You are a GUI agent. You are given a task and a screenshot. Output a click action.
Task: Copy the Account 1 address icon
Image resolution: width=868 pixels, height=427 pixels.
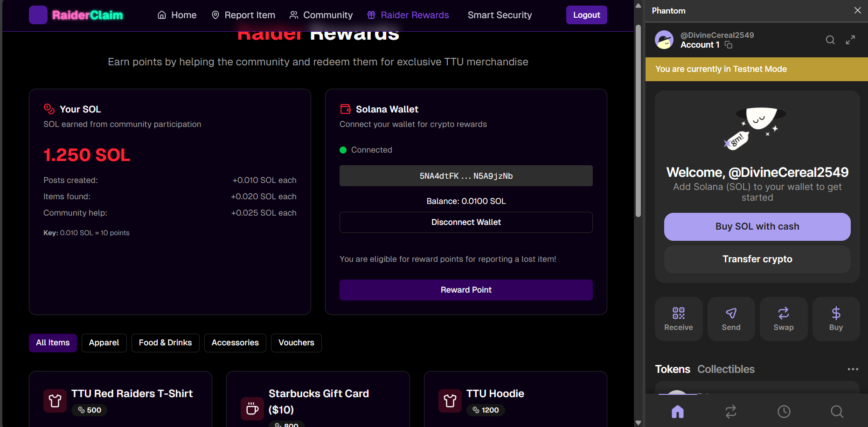(x=729, y=45)
